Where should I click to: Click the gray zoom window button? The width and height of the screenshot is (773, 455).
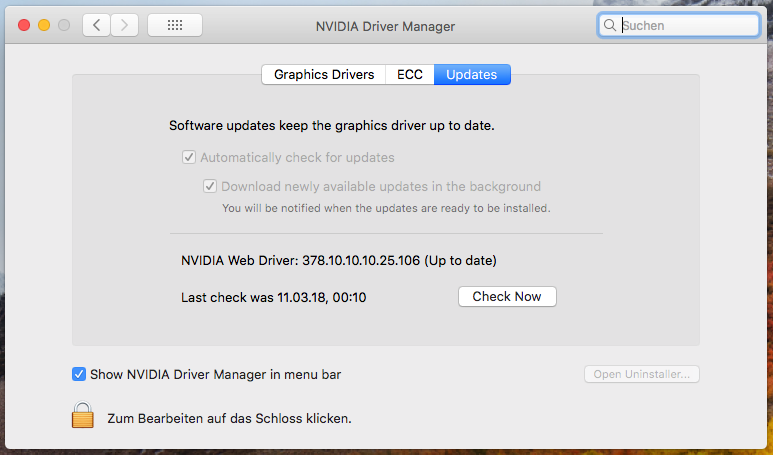click(64, 25)
